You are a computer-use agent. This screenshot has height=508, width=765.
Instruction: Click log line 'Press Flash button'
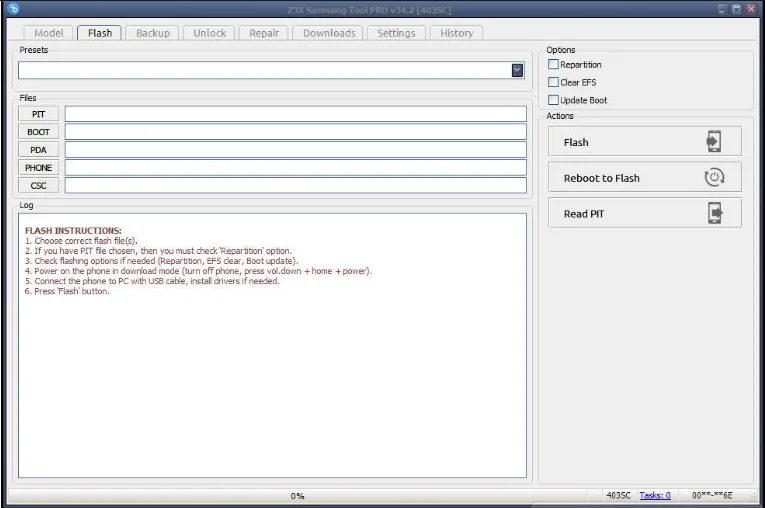coord(67,291)
